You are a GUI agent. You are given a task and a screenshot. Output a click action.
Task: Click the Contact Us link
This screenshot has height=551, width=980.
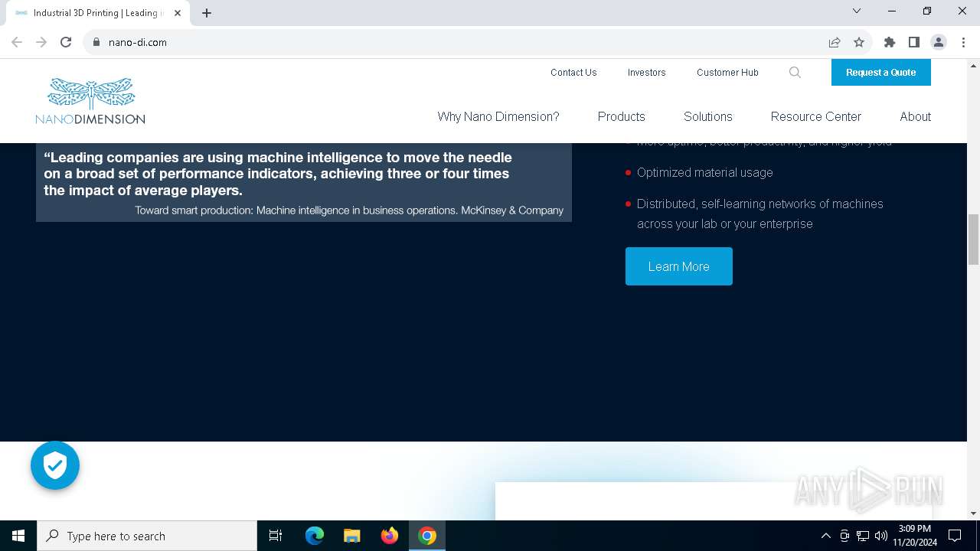point(573,72)
